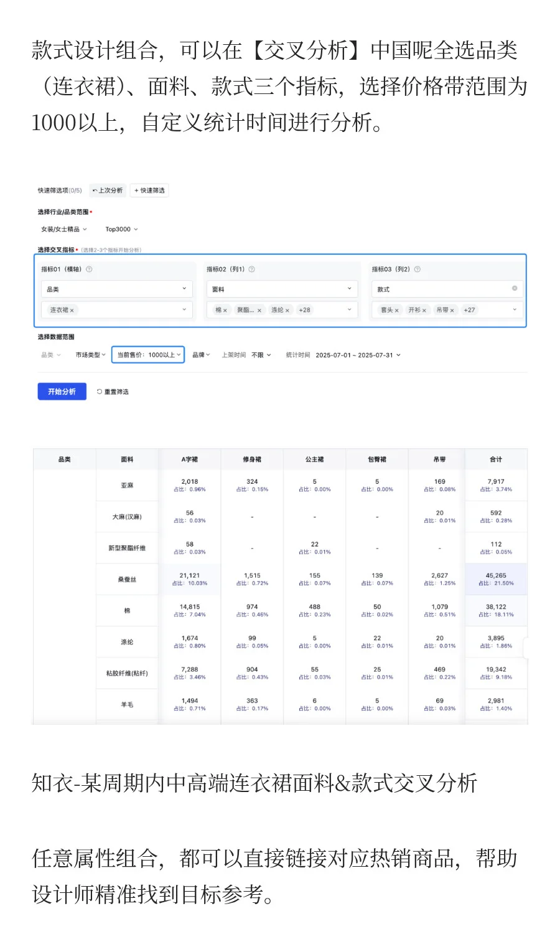Viewport: 560px width, 934px height.
Task: Select the 羊毛 fabric row label
Action: click(127, 705)
